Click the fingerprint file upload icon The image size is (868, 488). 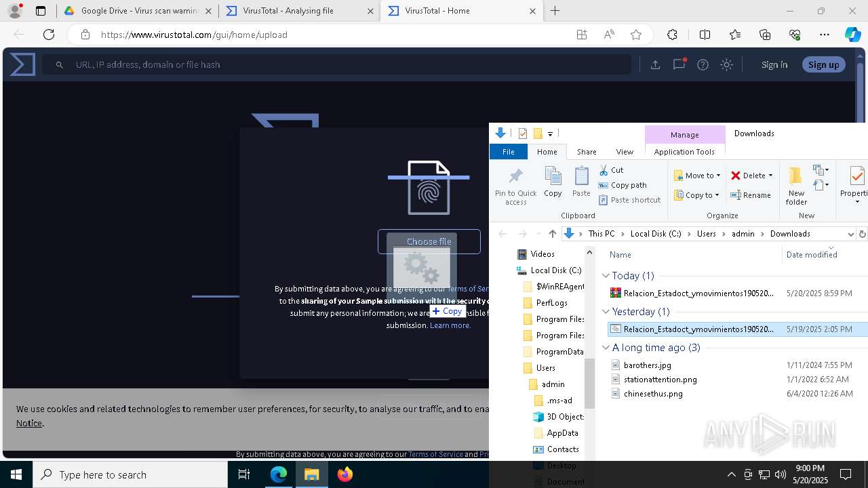[429, 188]
